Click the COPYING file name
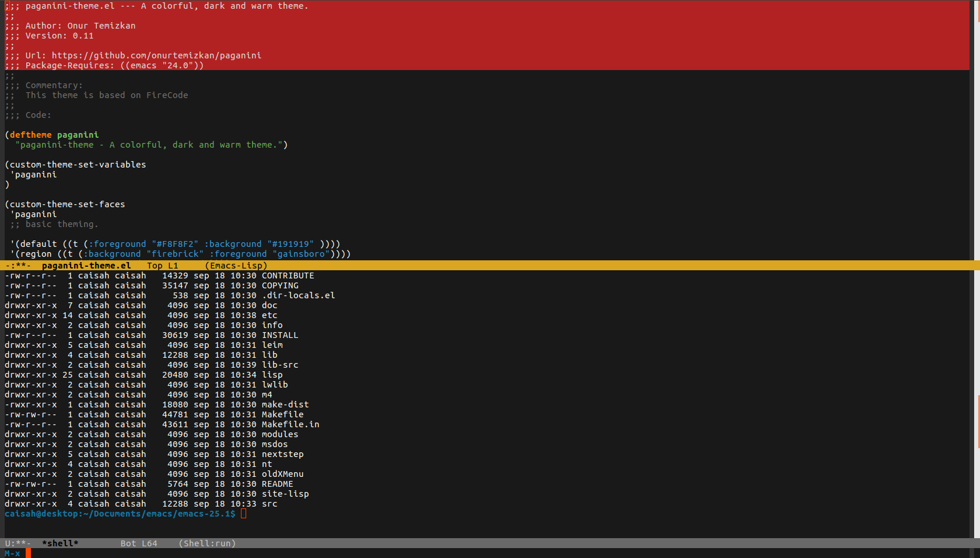 tap(280, 285)
